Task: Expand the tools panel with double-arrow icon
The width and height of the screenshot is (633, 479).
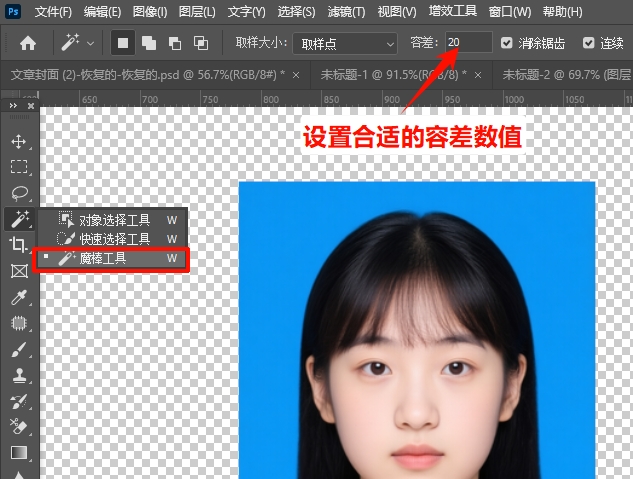Action: 13,106
